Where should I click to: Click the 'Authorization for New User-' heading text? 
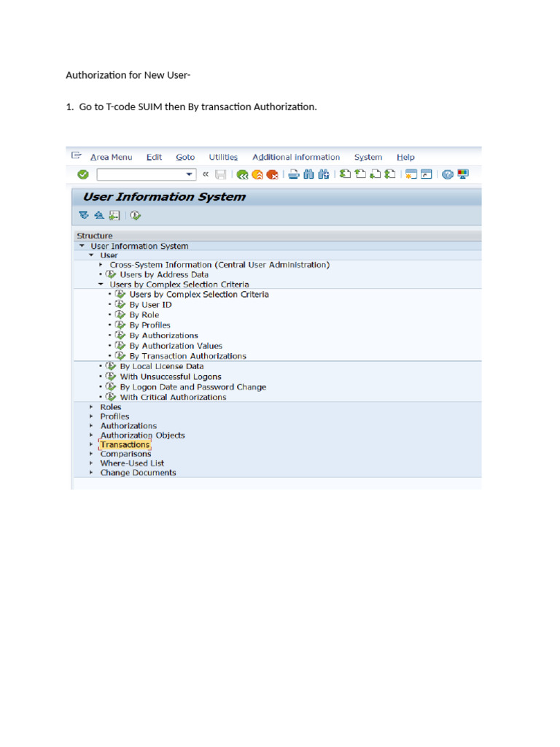(x=128, y=75)
